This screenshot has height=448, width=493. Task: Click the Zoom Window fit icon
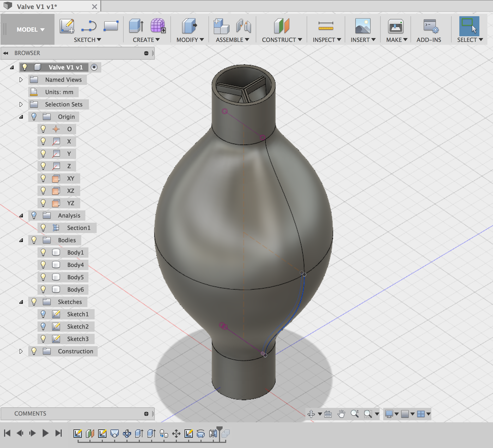[x=368, y=414]
